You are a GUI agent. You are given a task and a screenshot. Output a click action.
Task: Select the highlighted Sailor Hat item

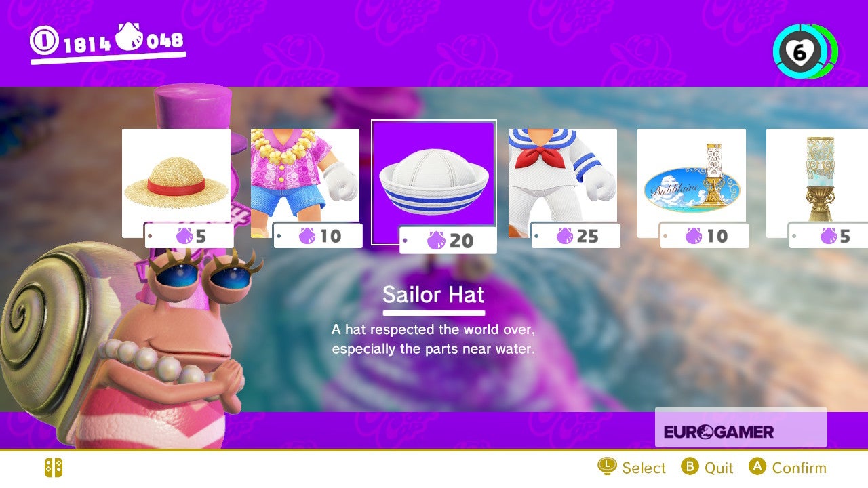[434, 183]
